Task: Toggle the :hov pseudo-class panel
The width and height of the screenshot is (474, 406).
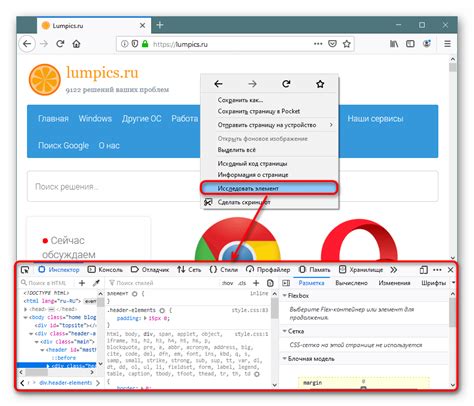Action: [x=227, y=283]
